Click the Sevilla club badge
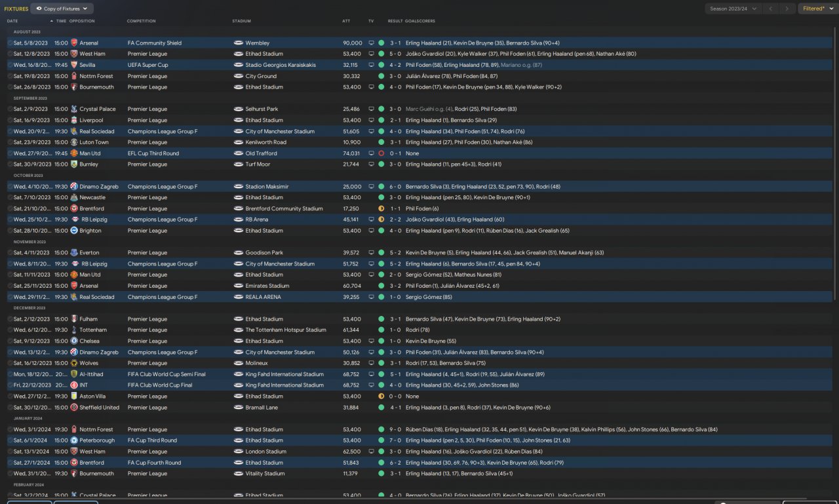839x504 pixels. click(74, 65)
